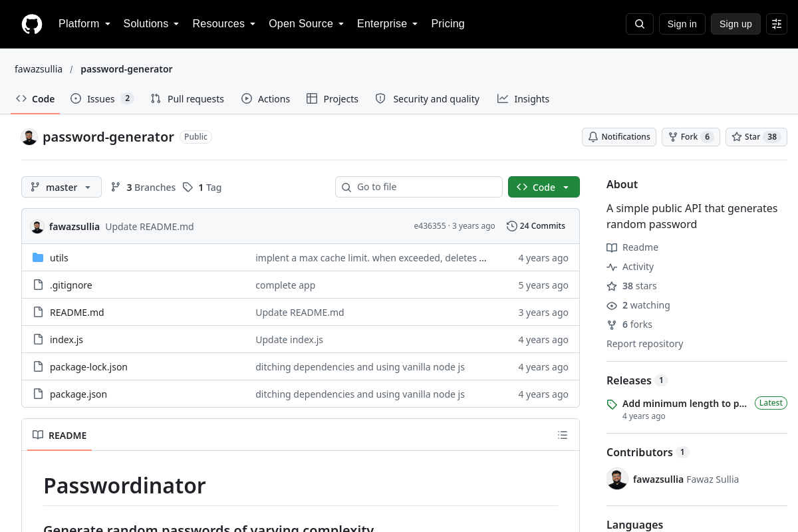Open the 'Add minimum length to p...' release
This screenshot has width=798, height=532.
684,404
